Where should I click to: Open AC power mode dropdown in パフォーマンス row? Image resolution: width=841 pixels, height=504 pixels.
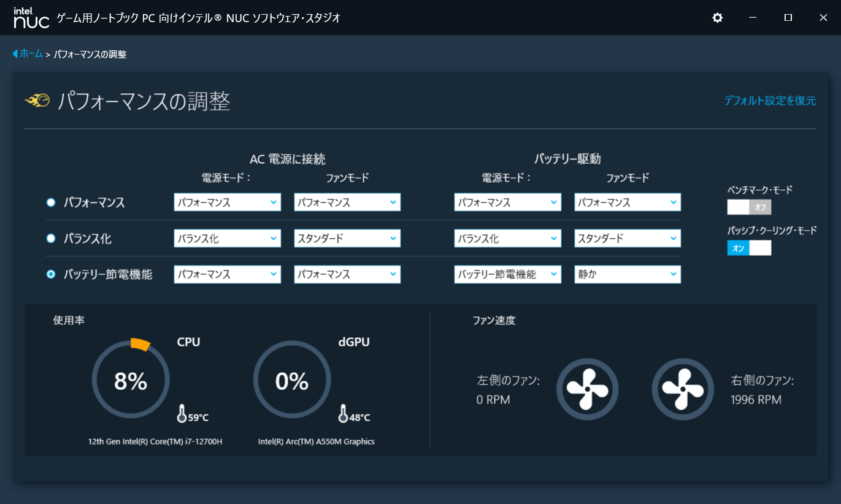pyautogui.click(x=228, y=202)
